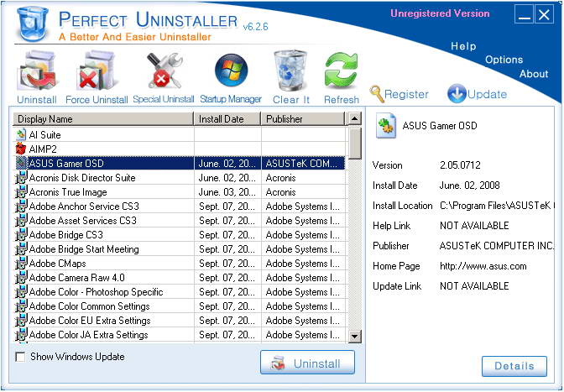Click the June. 03 install date cell
This screenshot has width=564, height=392.
[227, 192]
